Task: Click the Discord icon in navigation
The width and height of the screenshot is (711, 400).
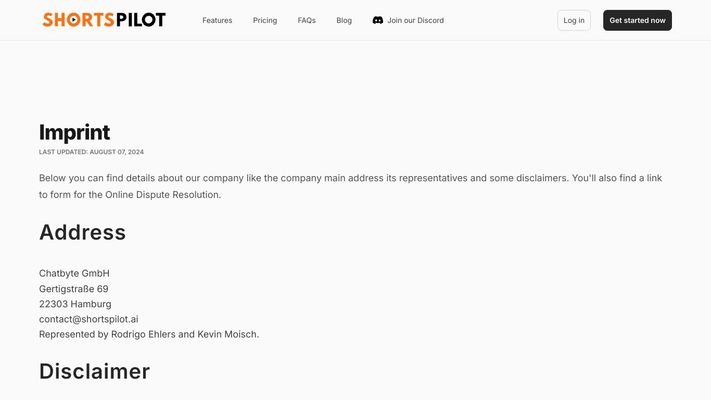Action: click(378, 20)
